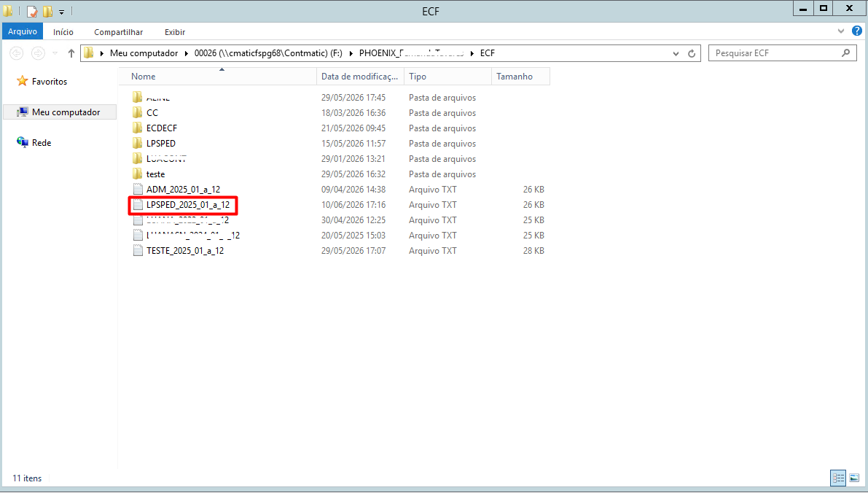868x493 pixels.
Task: Click the ECF breadcrumb segment
Action: (x=487, y=53)
